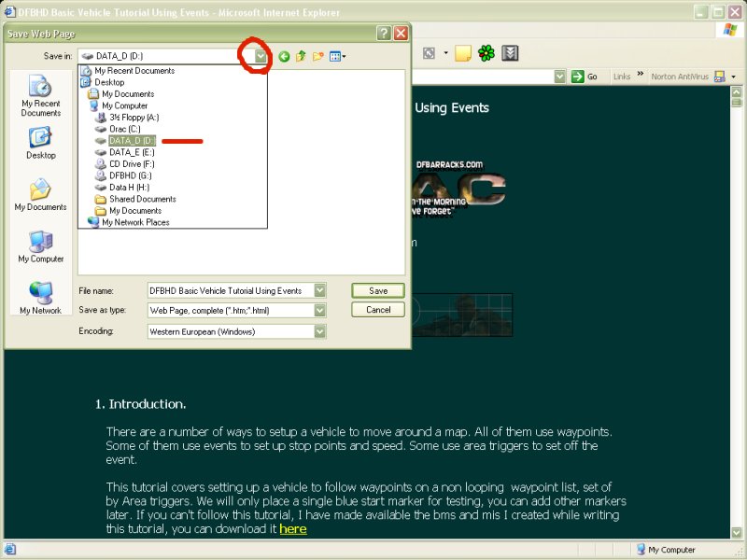The height and width of the screenshot is (560, 747).
Task: Open My Recent Documents in places bar
Action: [40, 96]
